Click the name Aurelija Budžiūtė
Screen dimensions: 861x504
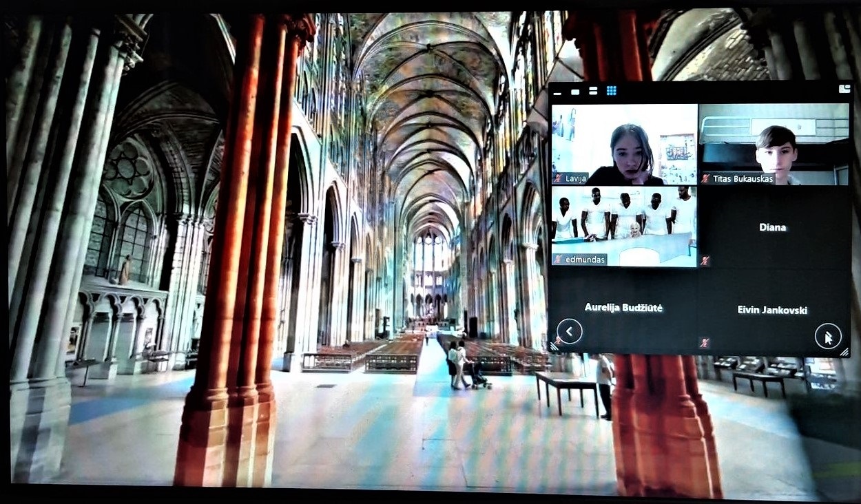pyautogui.click(x=623, y=308)
